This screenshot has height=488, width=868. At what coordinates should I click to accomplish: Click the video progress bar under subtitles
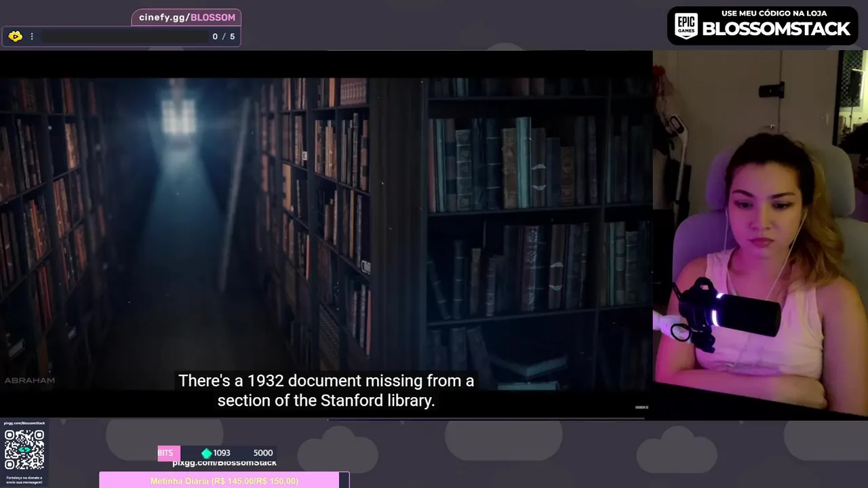click(x=485, y=419)
